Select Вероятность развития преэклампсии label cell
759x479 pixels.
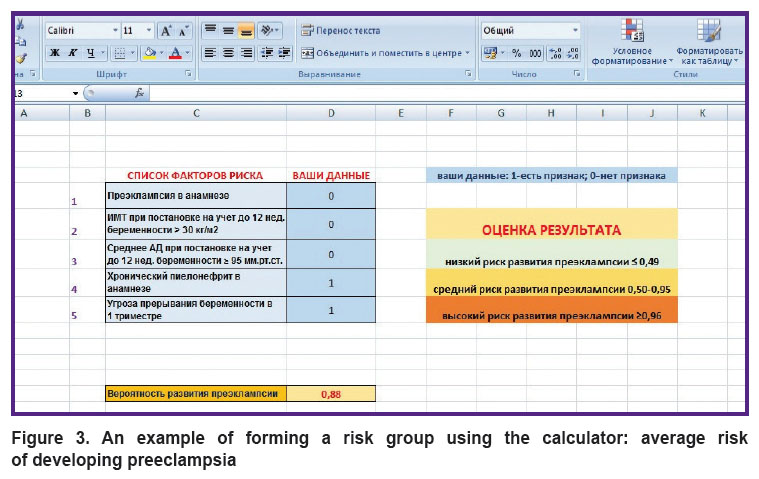(x=196, y=394)
